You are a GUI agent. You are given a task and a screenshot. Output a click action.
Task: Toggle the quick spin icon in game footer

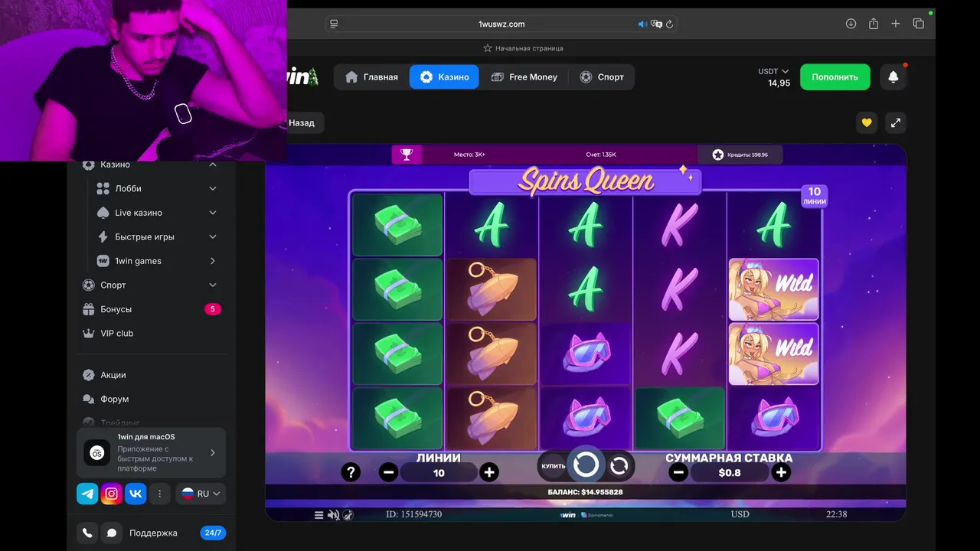coord(348,515)
